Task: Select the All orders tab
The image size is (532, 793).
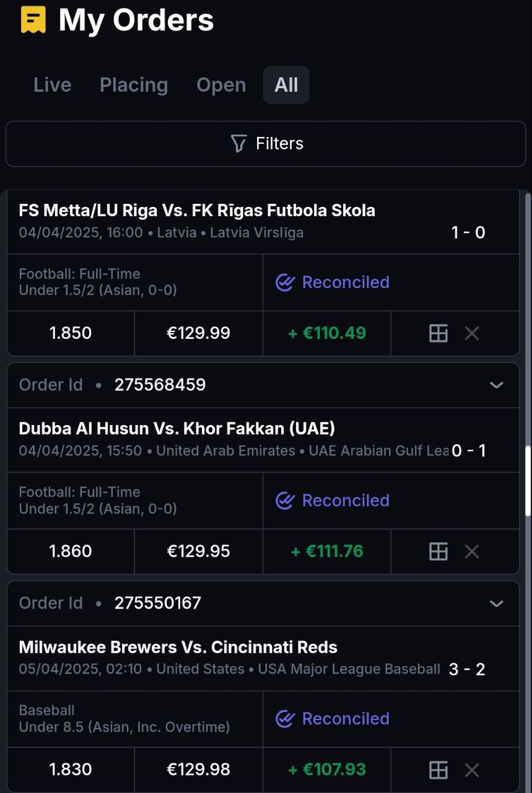Action: pos(286,85)
